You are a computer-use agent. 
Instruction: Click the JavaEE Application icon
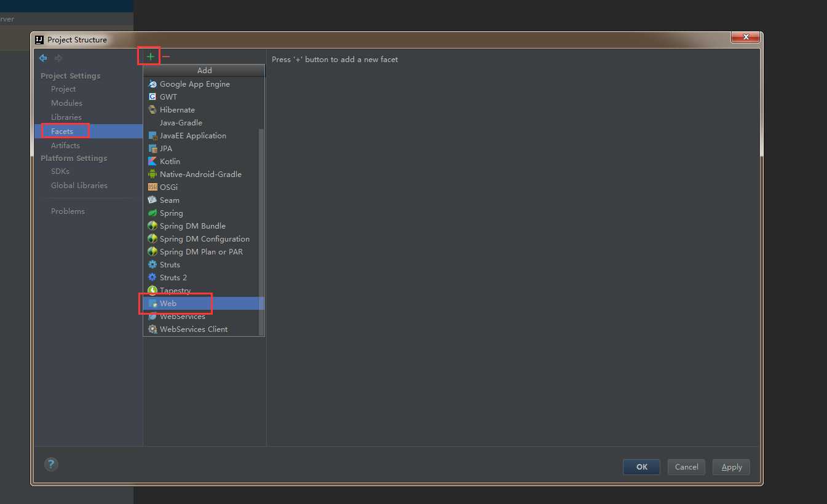click(x=152, y=136)
